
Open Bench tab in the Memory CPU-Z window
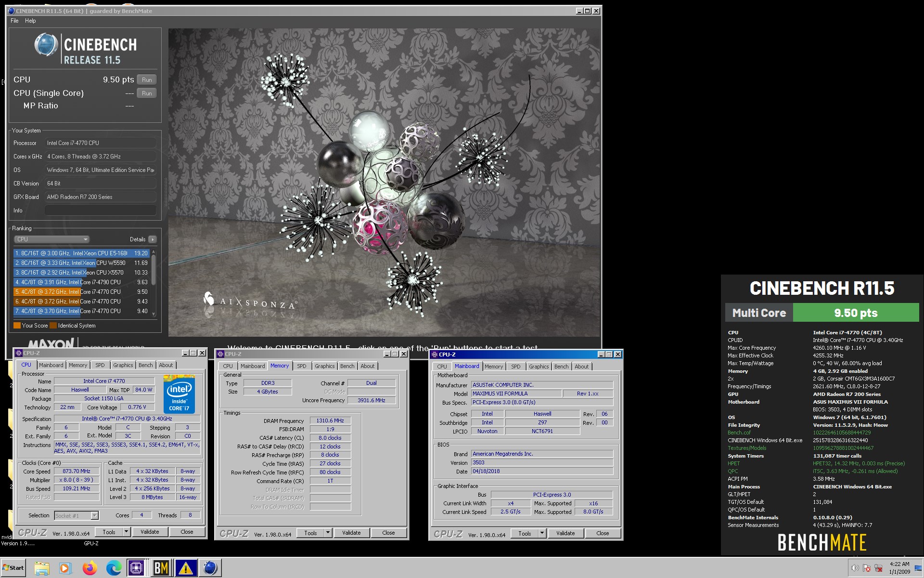point(347,366)
